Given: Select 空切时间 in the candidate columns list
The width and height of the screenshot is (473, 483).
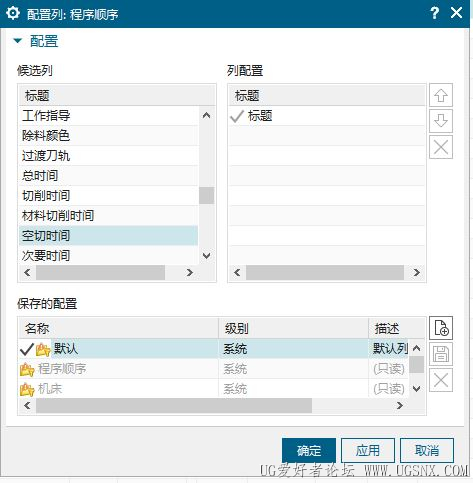Looking at the screenshot, I should click(109, 236).
